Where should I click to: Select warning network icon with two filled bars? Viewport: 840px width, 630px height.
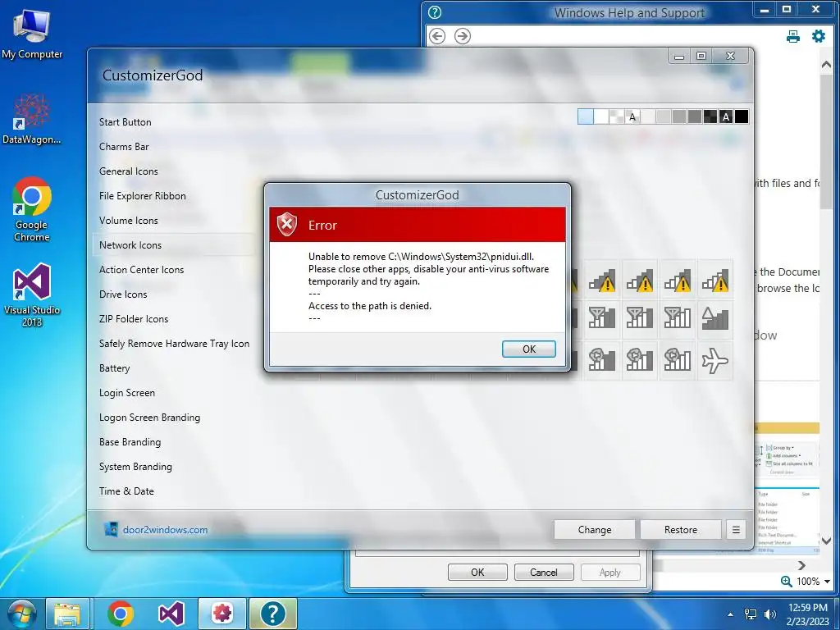click(x=640, y=281)
